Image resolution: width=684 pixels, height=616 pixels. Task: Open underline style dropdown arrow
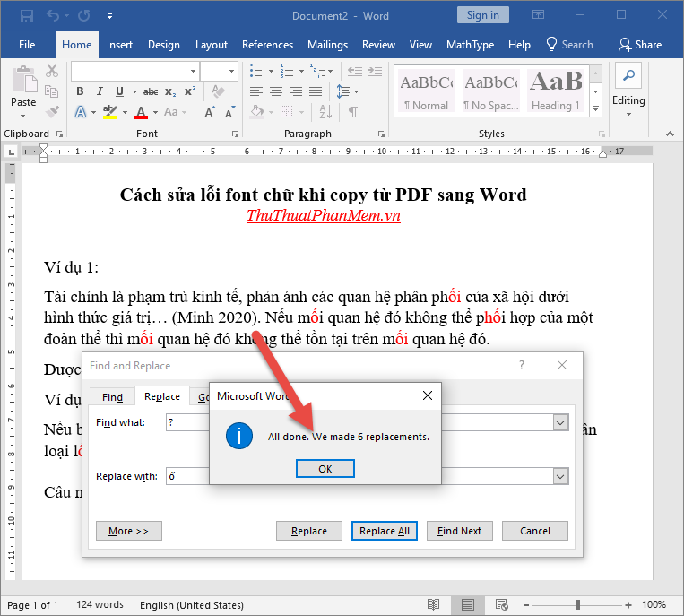(134, 91)
